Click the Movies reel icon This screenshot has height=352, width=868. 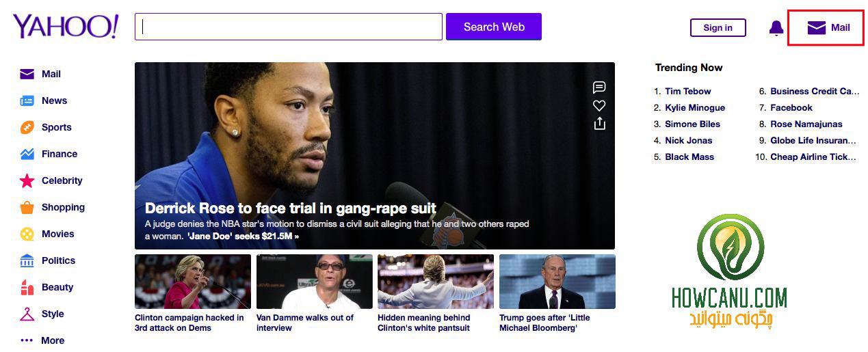27,234
